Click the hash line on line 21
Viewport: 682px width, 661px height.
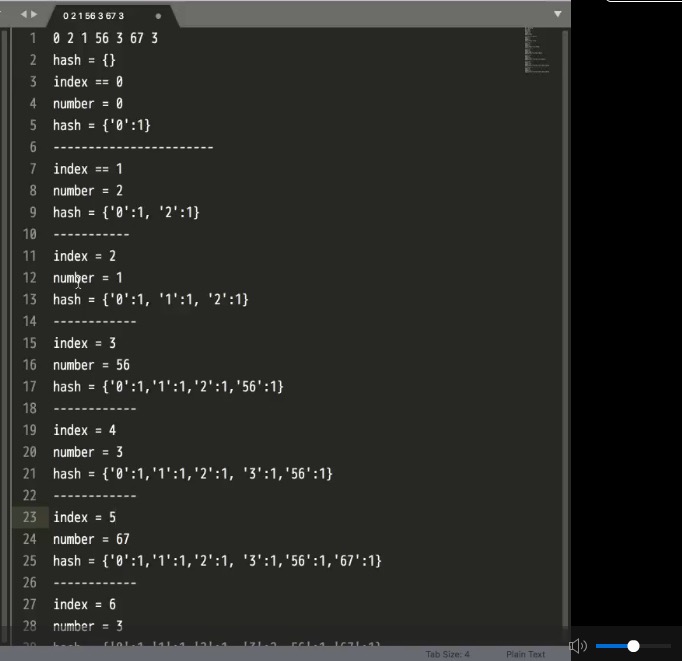point(193,474)
